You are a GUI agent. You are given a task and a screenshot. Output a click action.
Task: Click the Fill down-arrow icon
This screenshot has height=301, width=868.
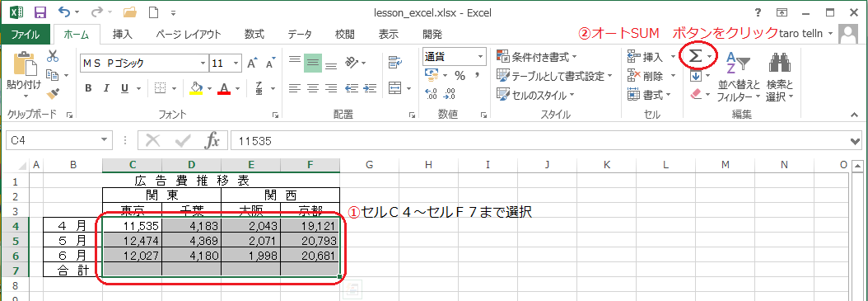696,76
